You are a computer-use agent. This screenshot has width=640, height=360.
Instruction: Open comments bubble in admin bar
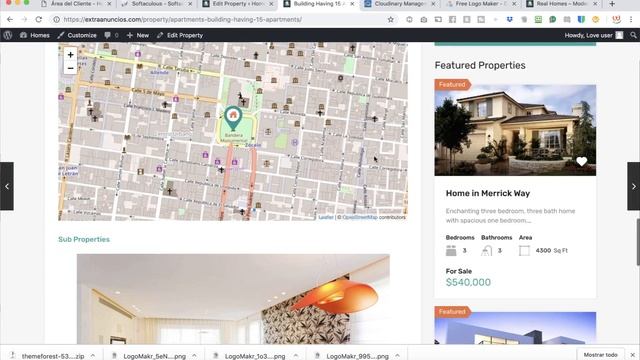click(x=111, y=36)
